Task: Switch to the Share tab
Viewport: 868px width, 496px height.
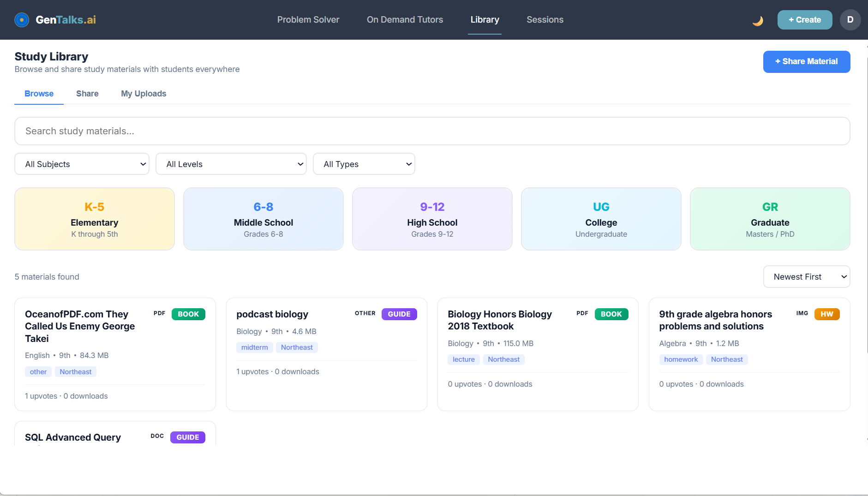Action: [x=87, y=94]
